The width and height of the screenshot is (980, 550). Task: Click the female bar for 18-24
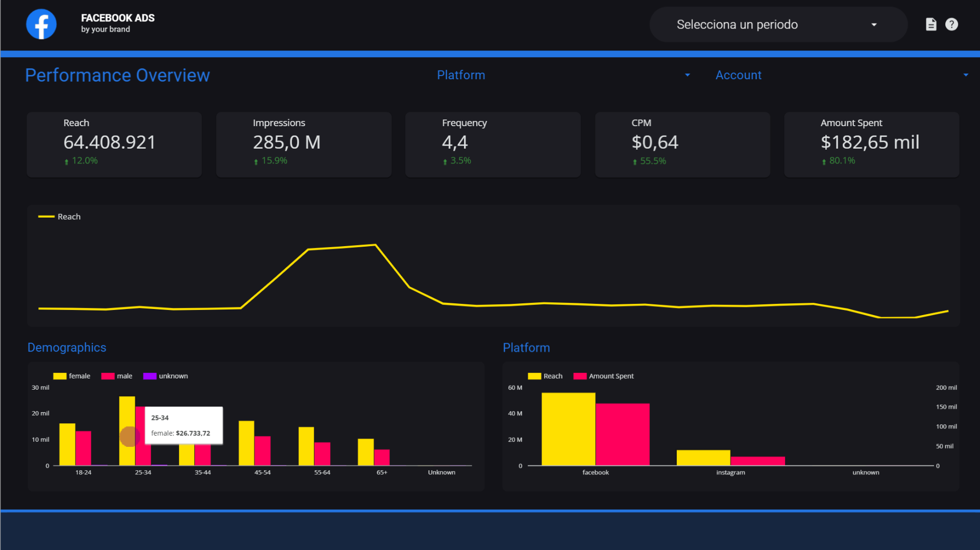[67, 444]
